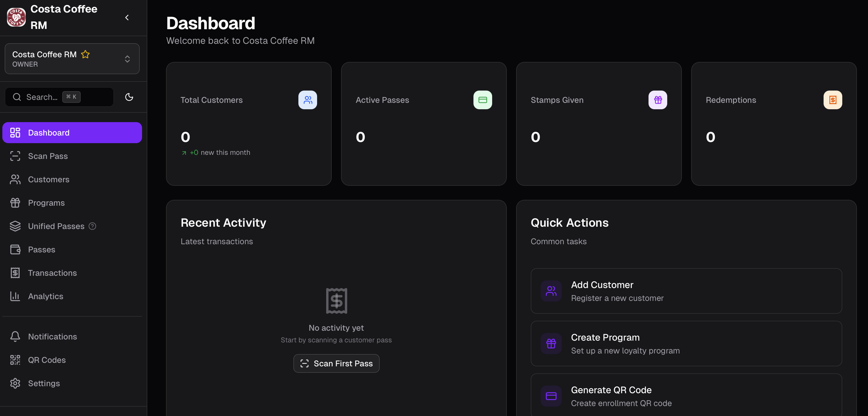Click the Notifications bell icon
This screenshot has height=416, width=868.
(15, 336)
